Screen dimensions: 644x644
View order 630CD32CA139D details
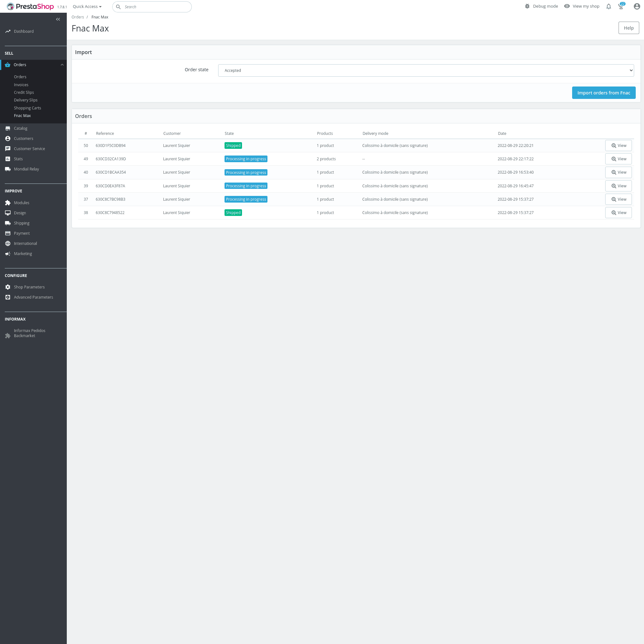[x=618, y=159]
